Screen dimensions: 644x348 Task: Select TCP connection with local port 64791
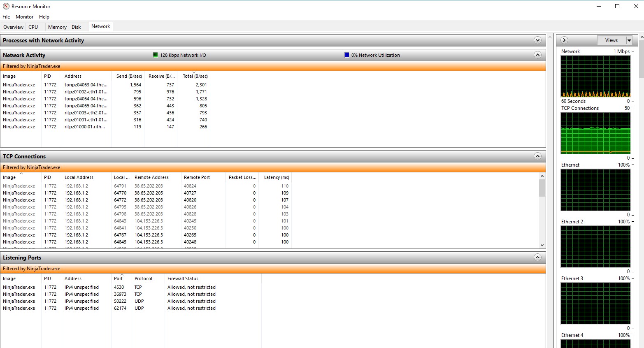(146, 186)
